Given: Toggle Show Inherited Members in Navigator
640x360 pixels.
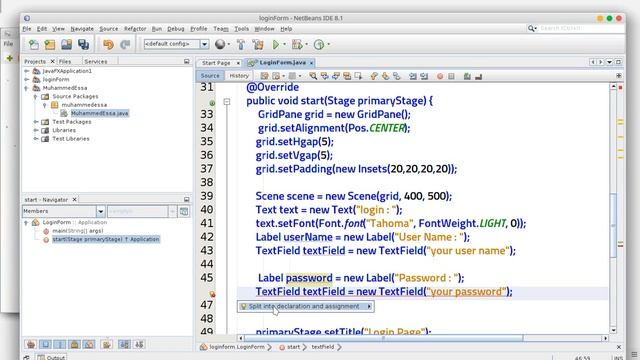Looking at the screenshot, I should click(x=31, y=344).
